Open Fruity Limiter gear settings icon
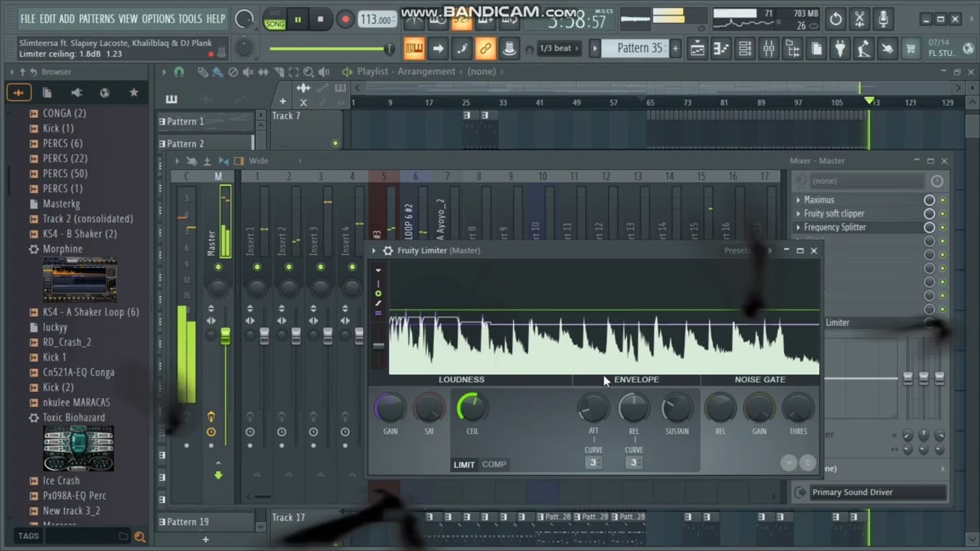Screen dimensions: 980x551 click(x=388, y=250)
